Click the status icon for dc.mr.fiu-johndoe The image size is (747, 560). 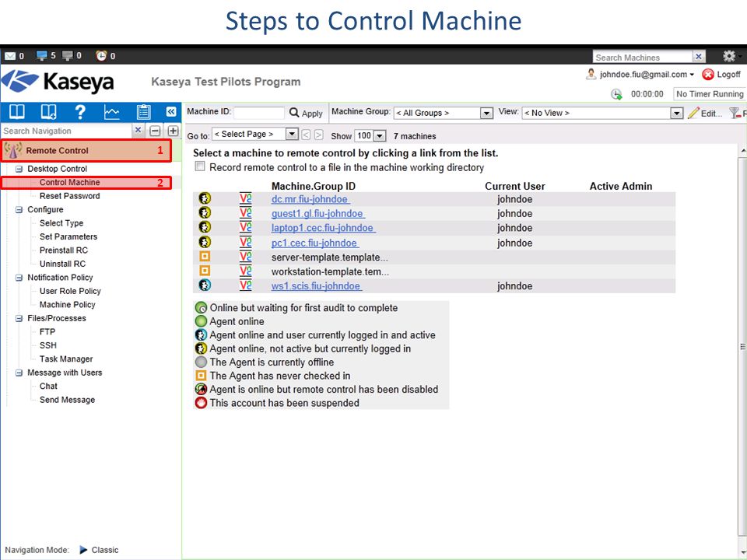click(205, 198)
